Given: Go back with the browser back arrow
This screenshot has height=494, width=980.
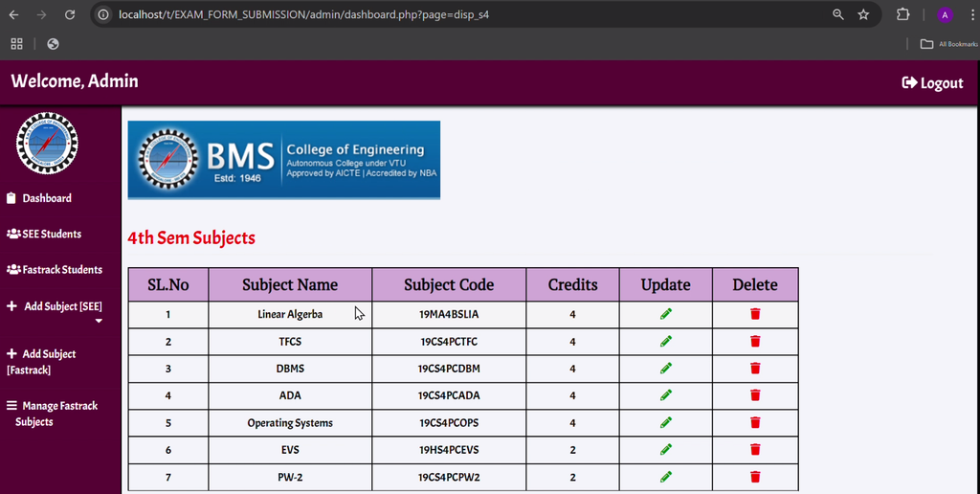Looking at the screenshot, I should tap(13, 14).
